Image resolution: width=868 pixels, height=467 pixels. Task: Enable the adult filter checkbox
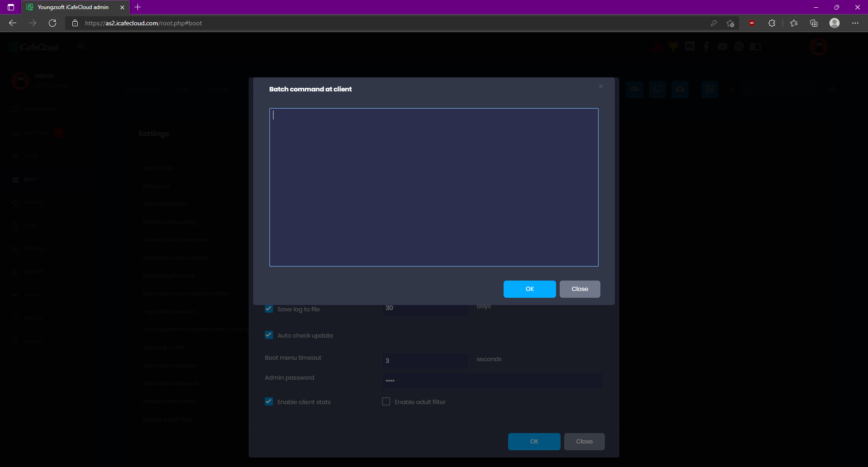click(386, 401)
